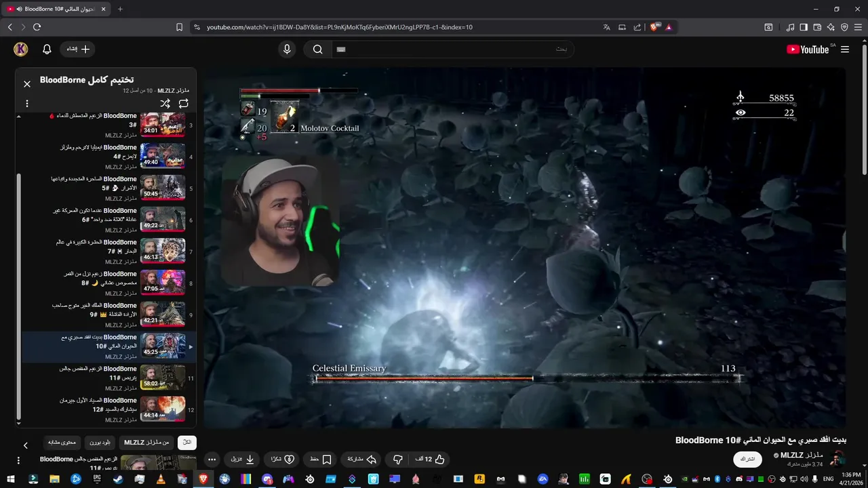Click the Share (مشاركة) button under video
The width and height of the screenshot is (868, 488).
[361, 460]
